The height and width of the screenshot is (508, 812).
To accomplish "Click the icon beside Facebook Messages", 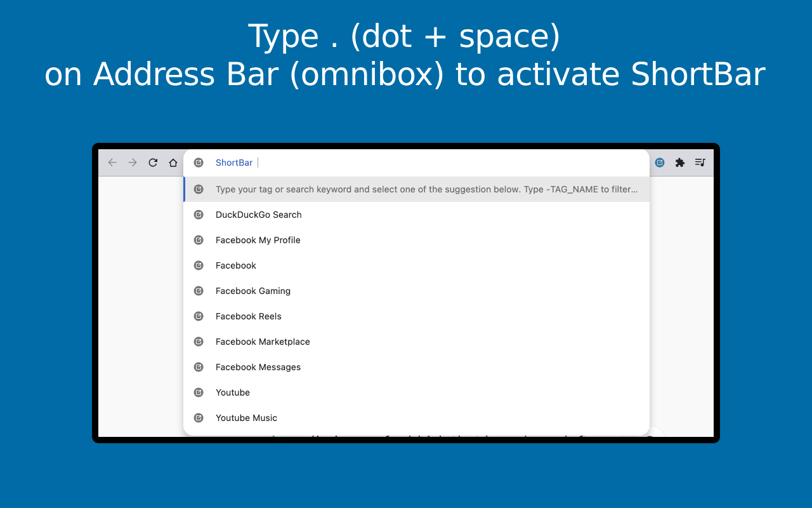I will click(x=199, y=367).
